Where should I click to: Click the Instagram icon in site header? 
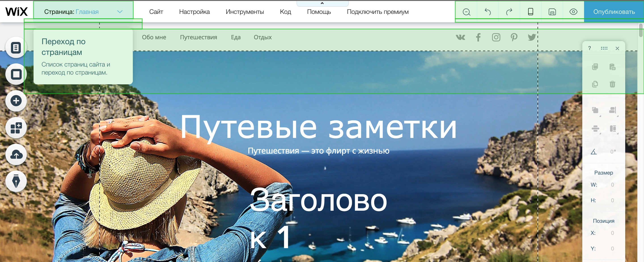click(496, 37)
